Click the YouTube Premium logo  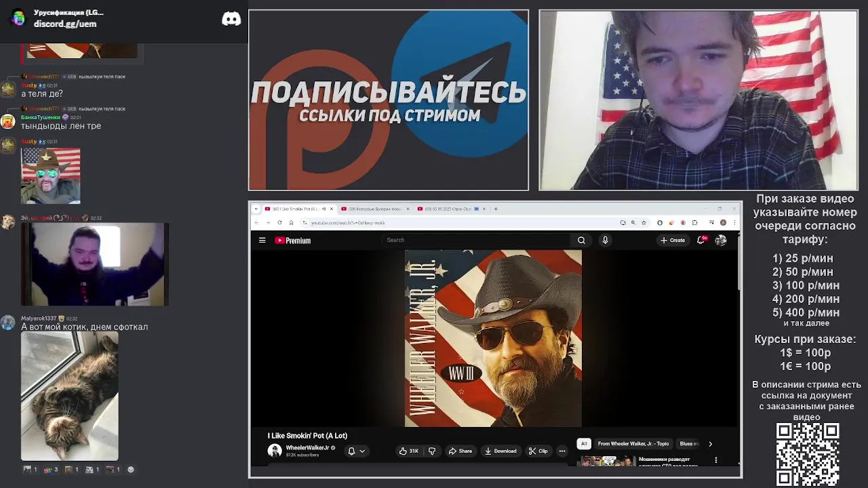pyautogui.click(x=293, y=241)
